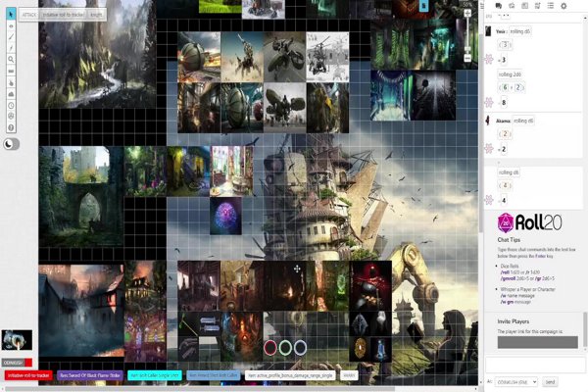This screenshot has height=392, width=588.
Task: Click the /roll command link
Action: 505,272
